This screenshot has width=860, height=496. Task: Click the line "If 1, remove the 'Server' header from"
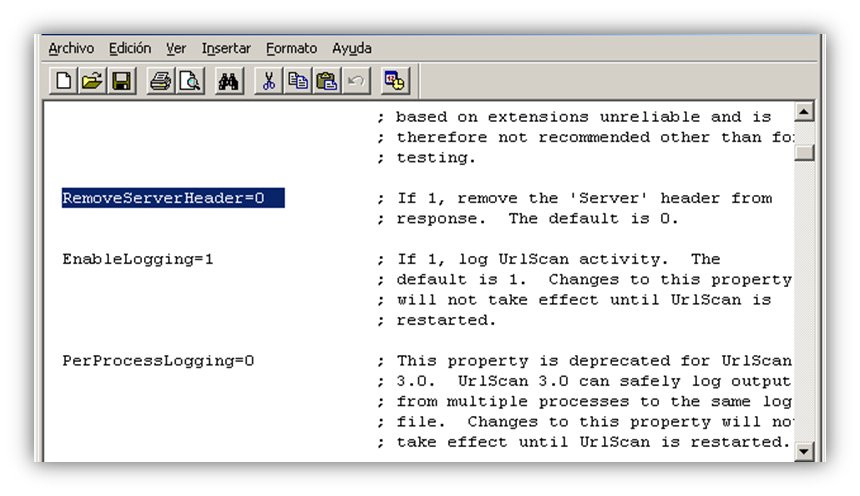pyautogui.click(x=584, y=199)
